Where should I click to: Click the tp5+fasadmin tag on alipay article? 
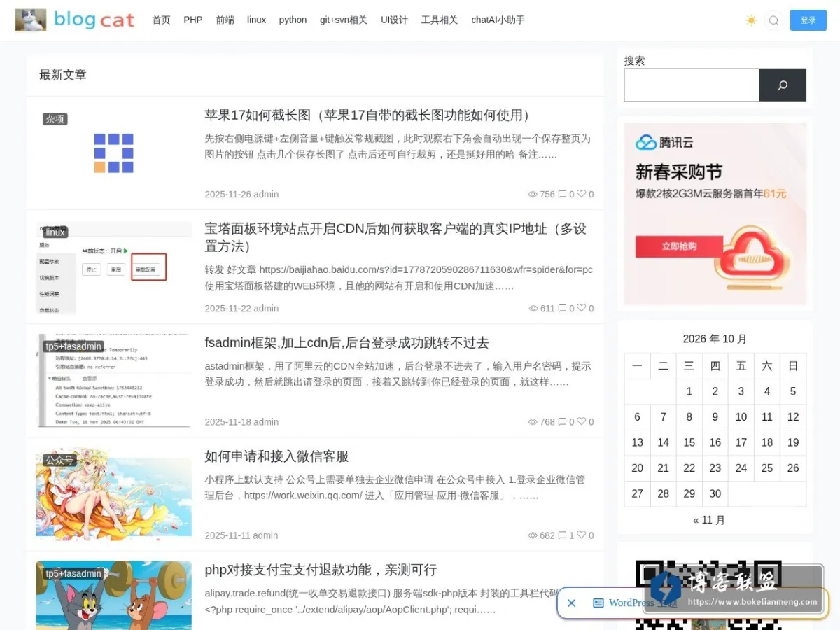(x=73, y=573)
